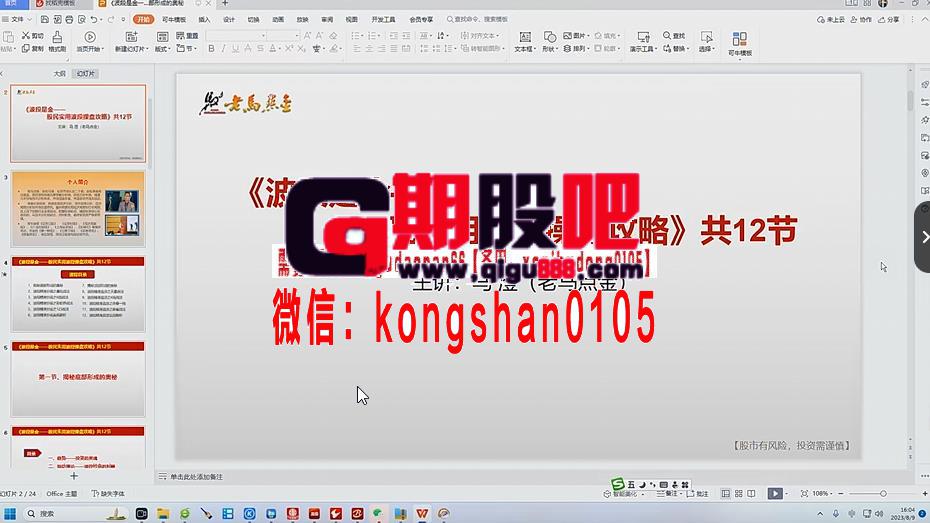This screenshot has width=930, height=523.
Task: Click the Redo arrow icon
Action: pos(111,20)
